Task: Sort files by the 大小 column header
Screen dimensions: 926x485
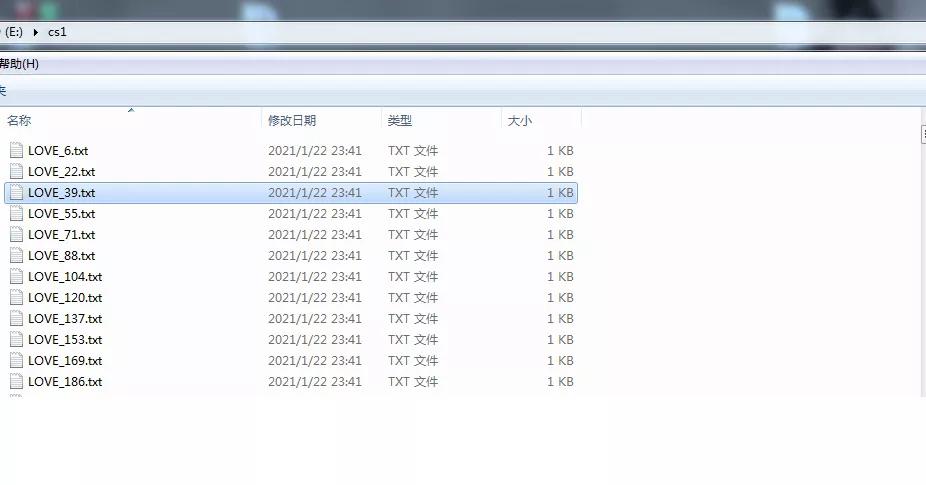Action: click(x=520, y=121)
